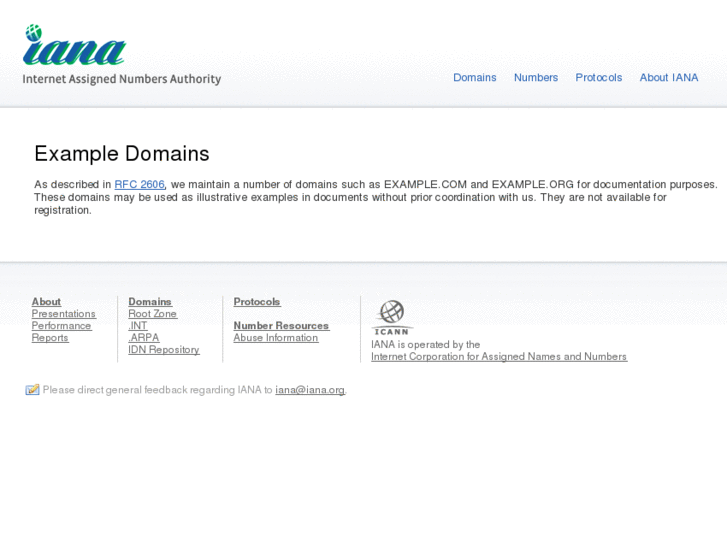
Task: Visit the .ARPA footer link
Action: click(144, 338)
